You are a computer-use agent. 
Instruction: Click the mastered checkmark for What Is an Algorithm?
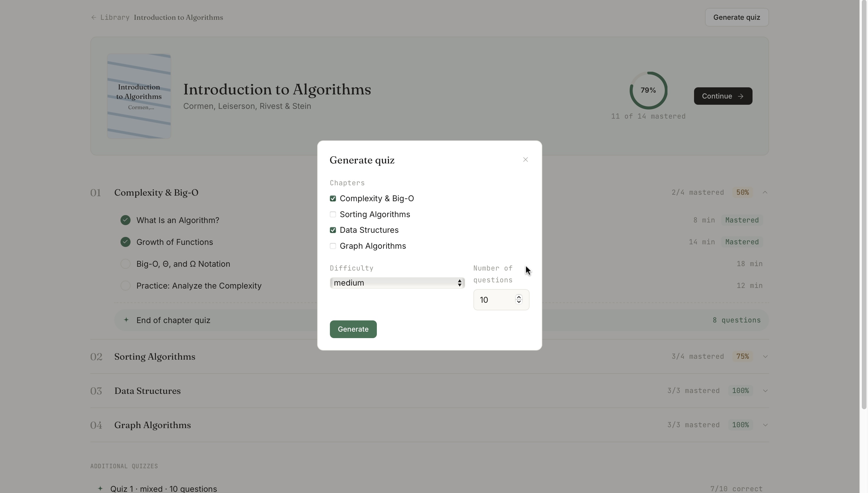pyautogui.click(x=126, y=220)
